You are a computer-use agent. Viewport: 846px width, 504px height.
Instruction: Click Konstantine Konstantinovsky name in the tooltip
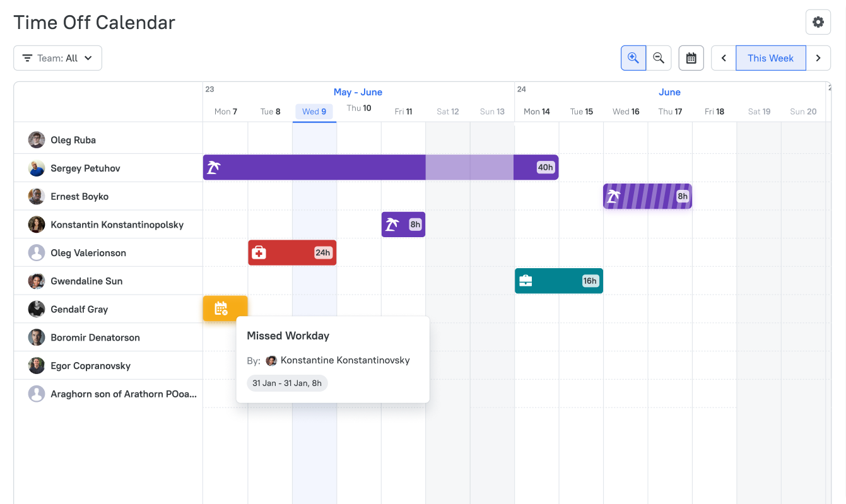click(x=344, y=360)
